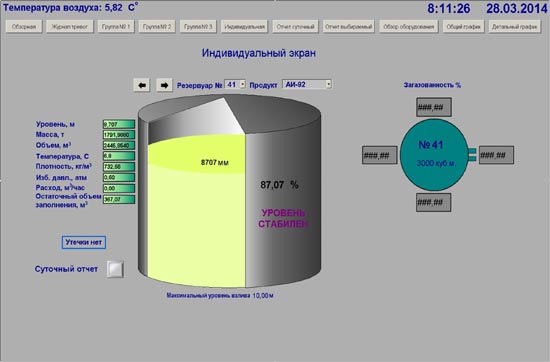Open Отчет выбираемый

click(348, 27)
